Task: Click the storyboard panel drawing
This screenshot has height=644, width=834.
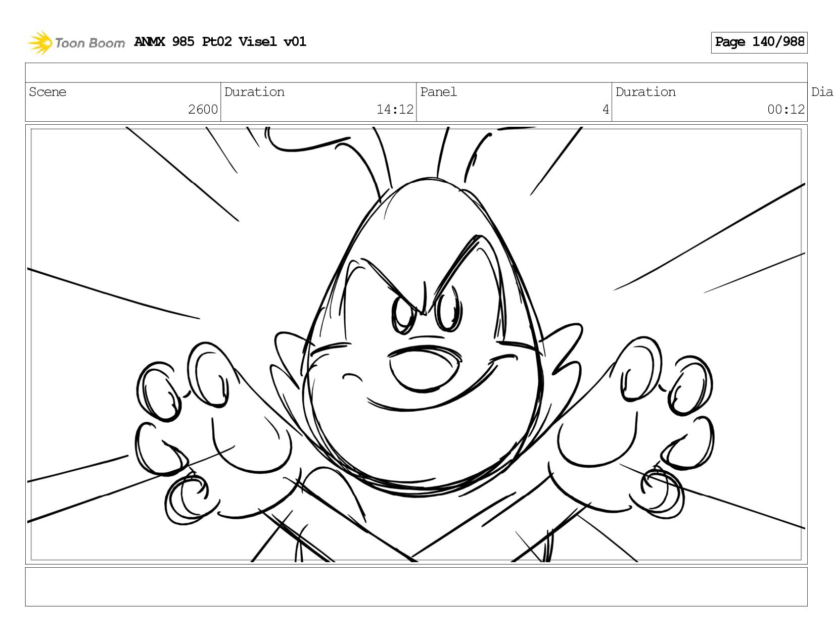Action: point(416,344)
